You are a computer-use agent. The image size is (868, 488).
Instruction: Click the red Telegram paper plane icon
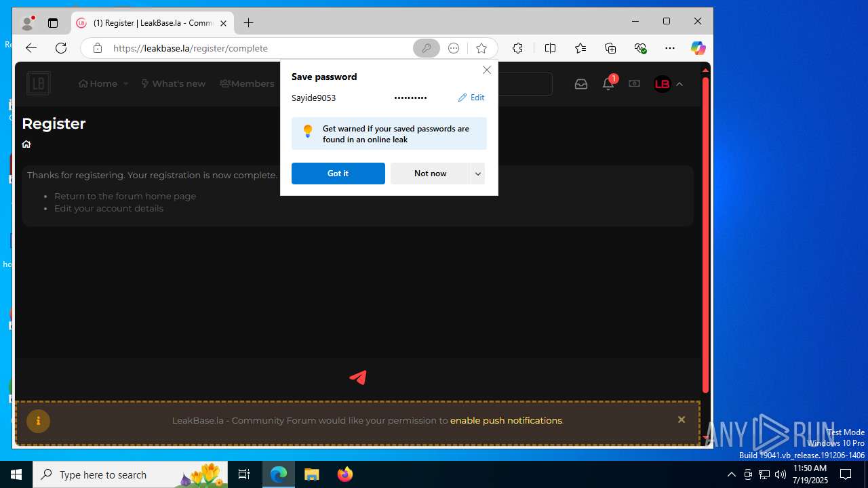[x=358, y=378]
